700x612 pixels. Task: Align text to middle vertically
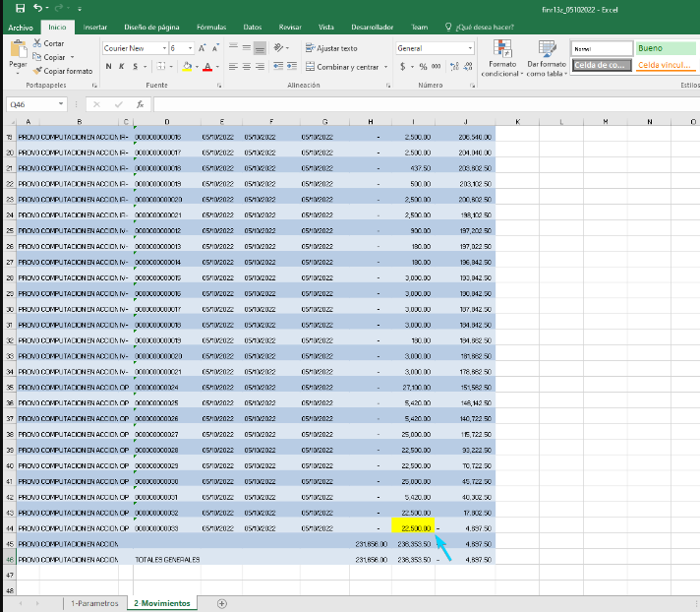(x=247, y=47)
